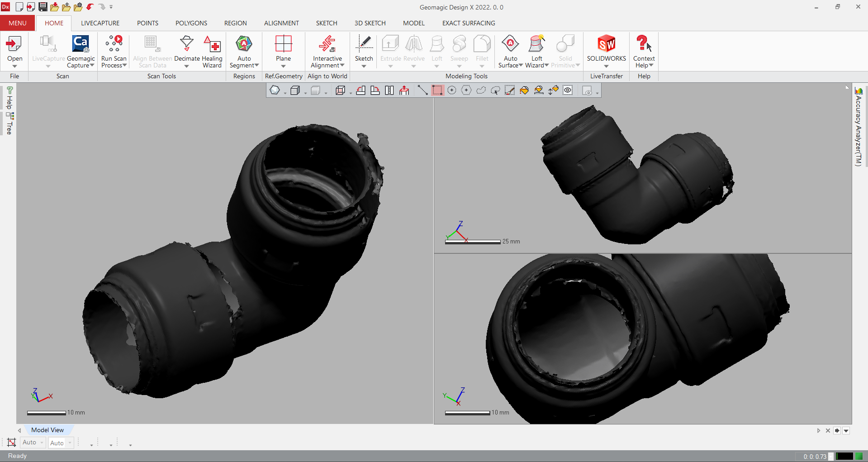Expand the Sketch dropdown arrow
Image resolution: width=868 pixels, height=462 pixels.
coord(364,67)
